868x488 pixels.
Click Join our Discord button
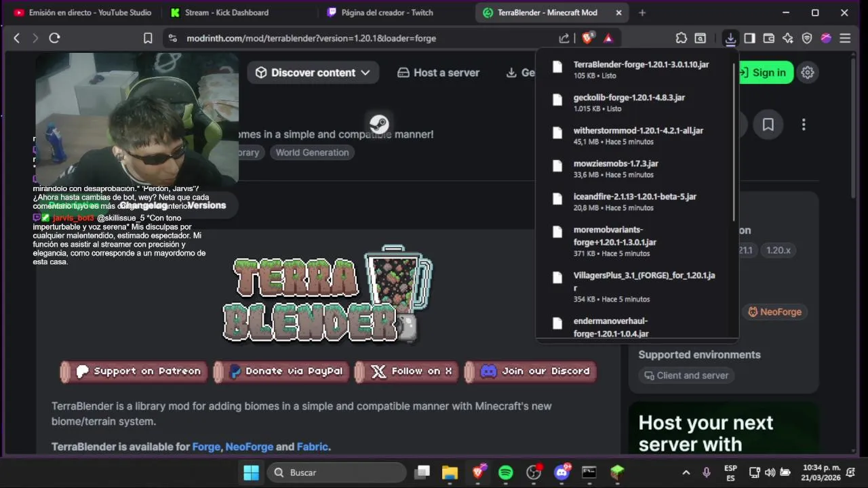pyautogui.click(x=531, y=371)
